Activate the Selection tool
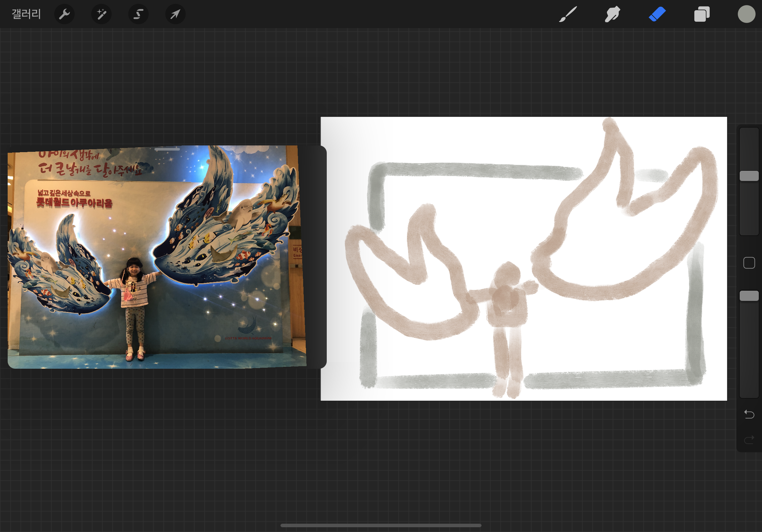The image size is (762, 532). tap(138, 14)
